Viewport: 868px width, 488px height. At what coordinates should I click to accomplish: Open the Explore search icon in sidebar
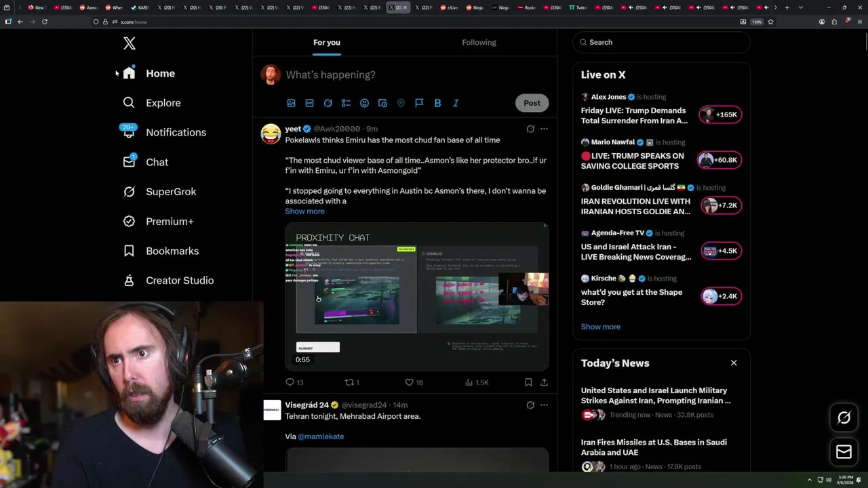[x=129, y=103]
